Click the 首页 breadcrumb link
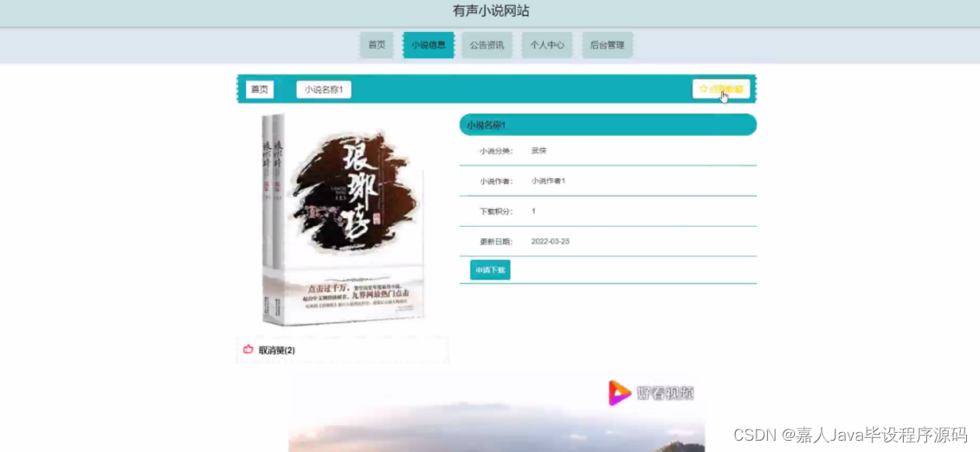 [260, 89]
